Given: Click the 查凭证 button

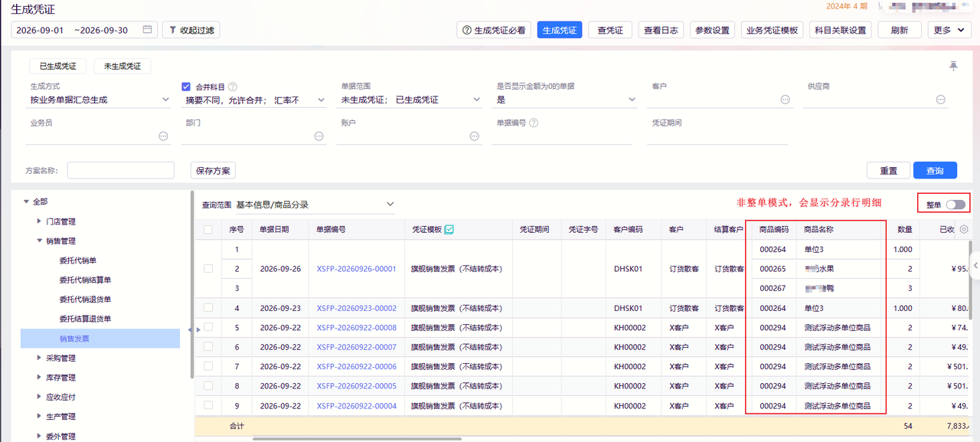Looking at the screenshot, I should (x=610, y=30).
